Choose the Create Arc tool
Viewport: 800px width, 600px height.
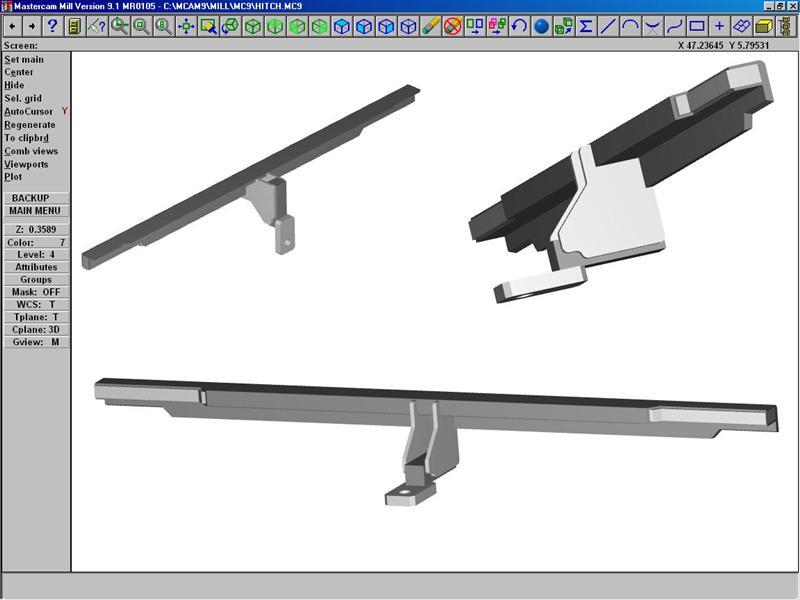click(x=630, y=26)
